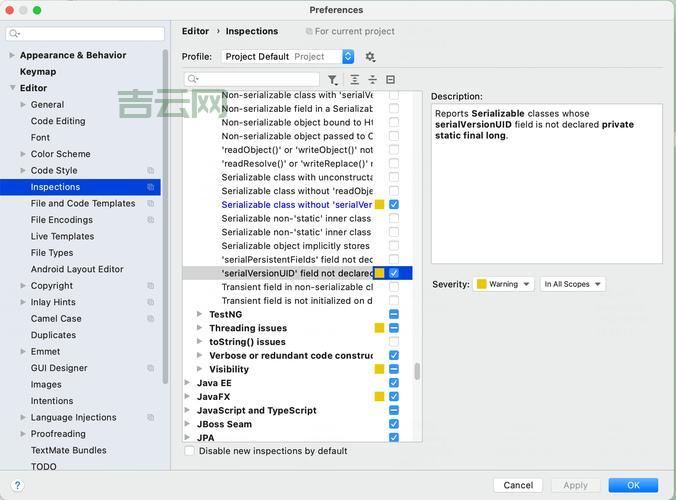This screenshot has height=500, width=676.
Task: Expand the Threading issues group
Action: (200, 328)
